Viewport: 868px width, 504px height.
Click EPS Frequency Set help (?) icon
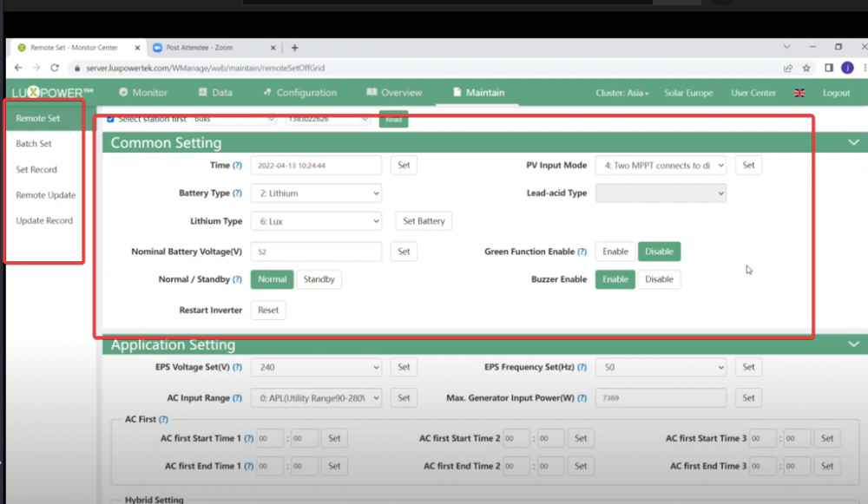pyautogui.click(x=582, y=367)
